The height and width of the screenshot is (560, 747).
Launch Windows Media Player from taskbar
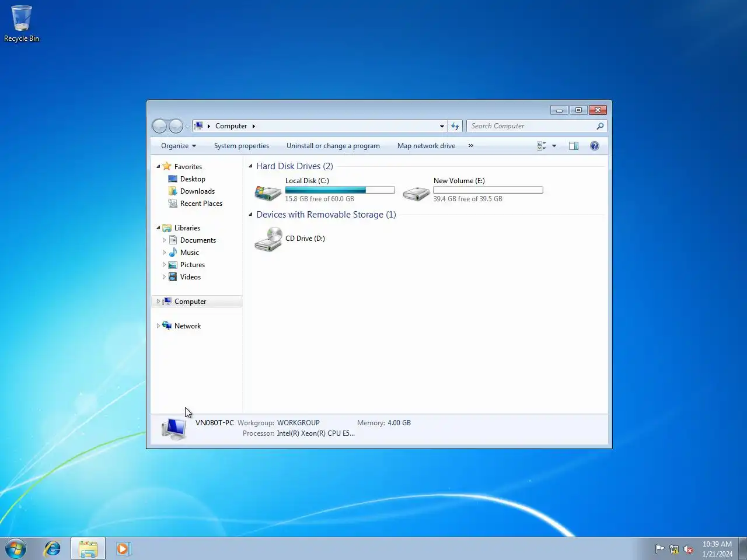point(123,549)
